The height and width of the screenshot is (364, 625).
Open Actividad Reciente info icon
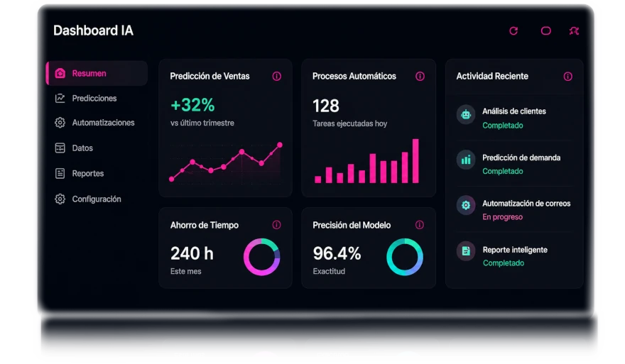pos(567,77)
